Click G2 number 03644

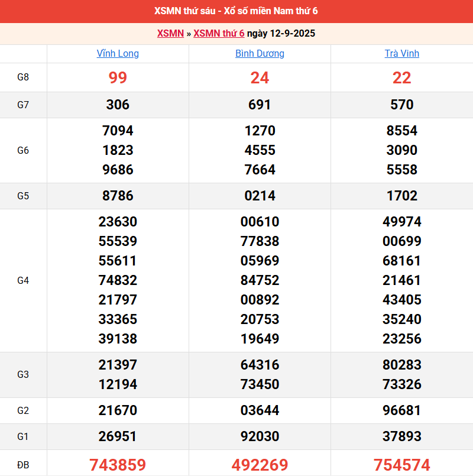click(x=260, y=410)
